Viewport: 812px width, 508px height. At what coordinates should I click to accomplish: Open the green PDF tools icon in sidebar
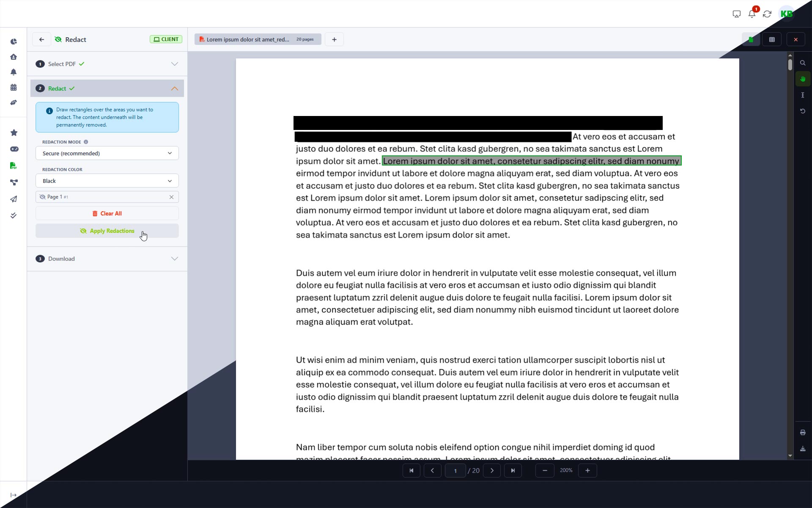(13, 165)
